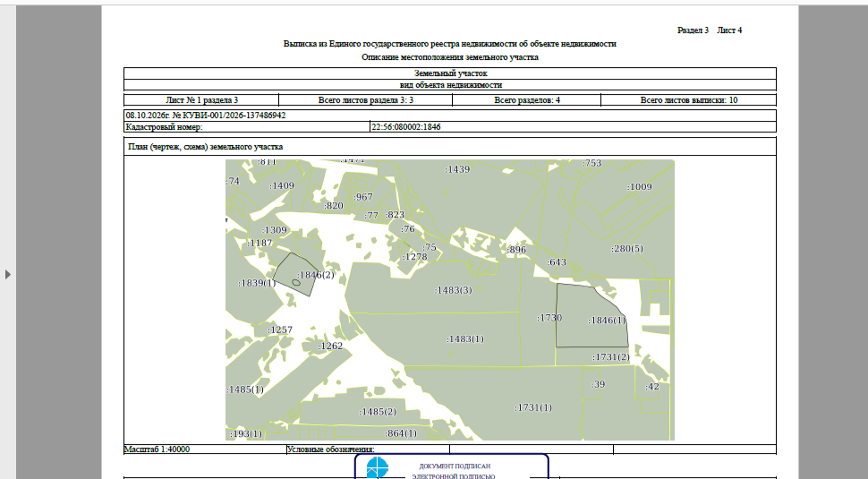Image resolution: width=868 pixels, height=479 pixels.
Task: Select the 'Земельный участок' table cell
Action: (x=450, y=73)
